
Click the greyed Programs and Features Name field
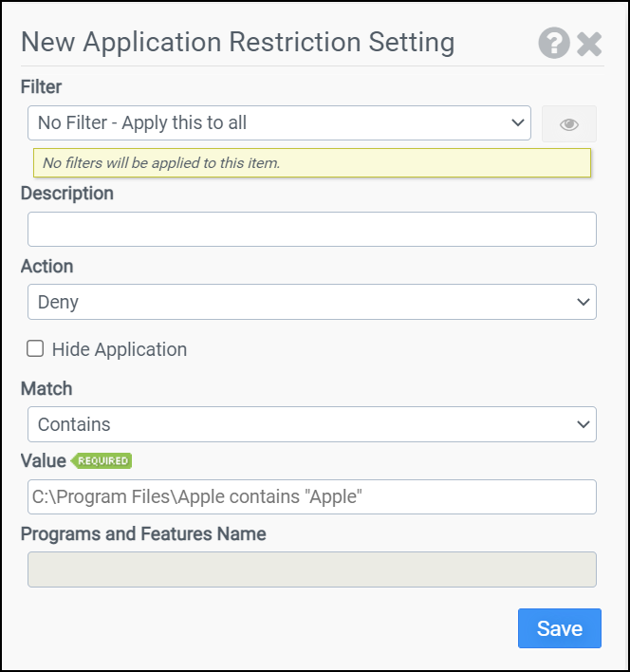pos(311,569)
